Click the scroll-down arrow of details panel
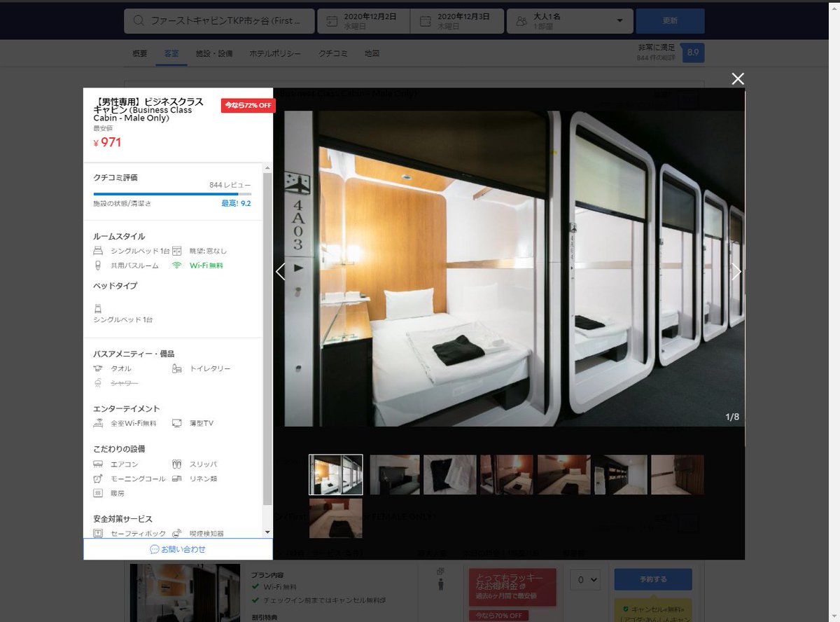The width and height of the screenshot is (840, 622). 267,532
